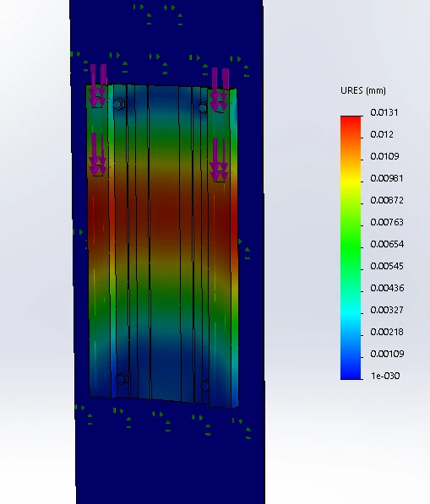430x504 pixels.
Task: Select the bottom-right bolt head
Action: 205,385
